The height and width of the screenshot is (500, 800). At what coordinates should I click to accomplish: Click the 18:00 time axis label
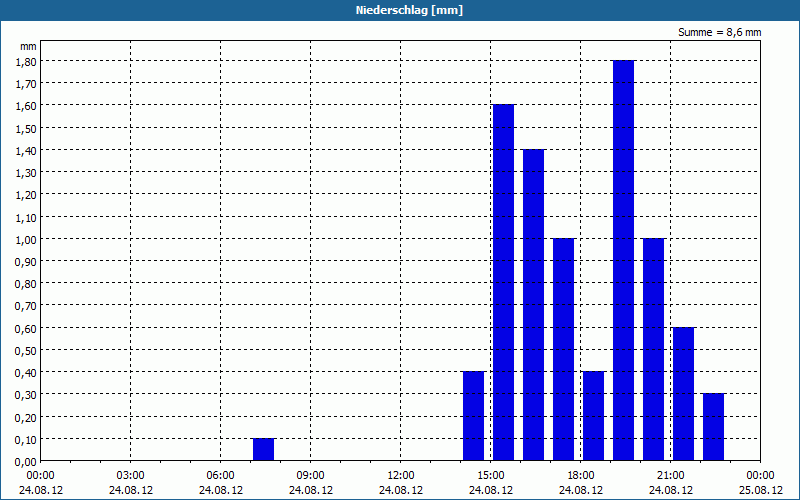point(581,476)
